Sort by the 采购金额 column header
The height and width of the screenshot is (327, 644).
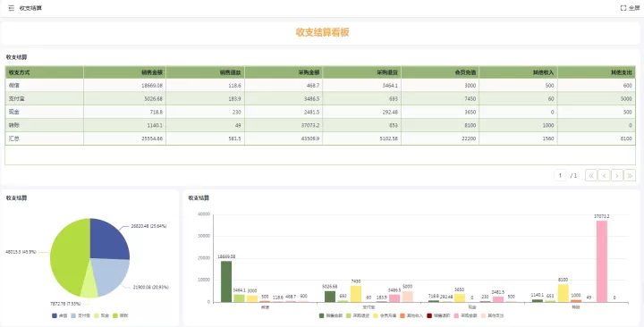click(x=284, y=72)
